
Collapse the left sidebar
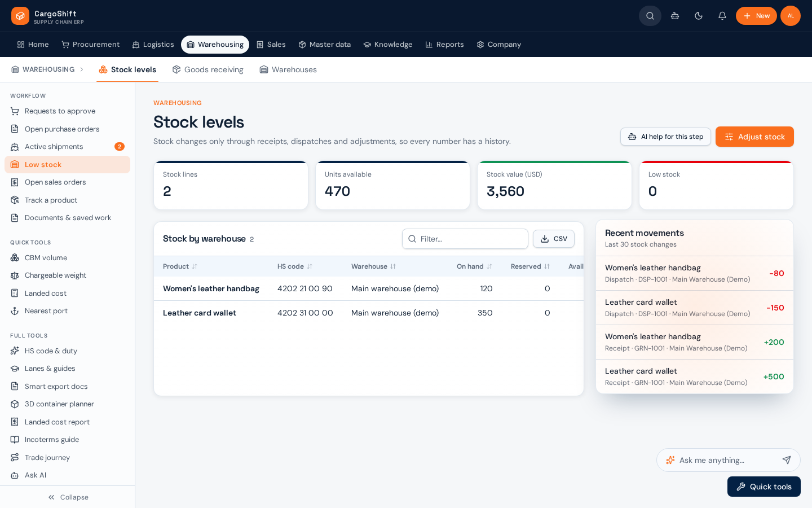coord(68,497)
